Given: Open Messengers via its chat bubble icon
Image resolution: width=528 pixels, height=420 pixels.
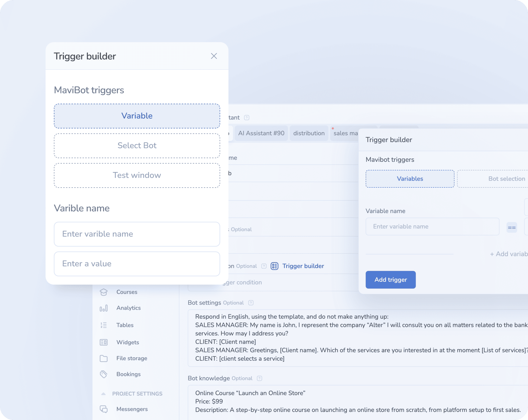Looking at the screenshot, I should (104, 409).
